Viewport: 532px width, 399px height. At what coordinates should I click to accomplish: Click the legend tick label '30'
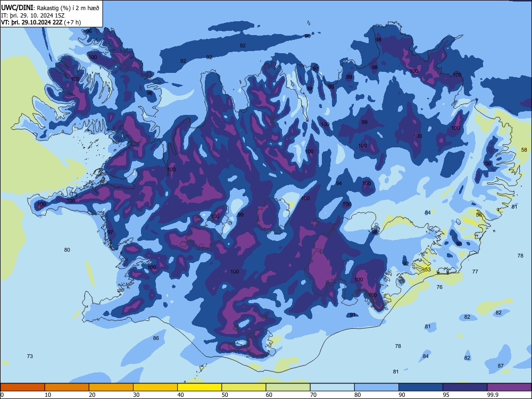[136, 395]
